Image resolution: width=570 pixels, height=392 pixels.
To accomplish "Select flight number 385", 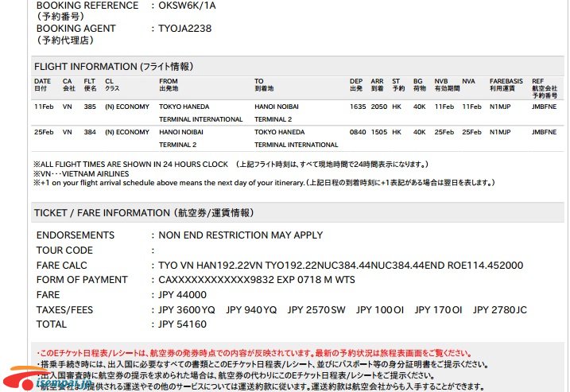I will click(x=90, y=107).
